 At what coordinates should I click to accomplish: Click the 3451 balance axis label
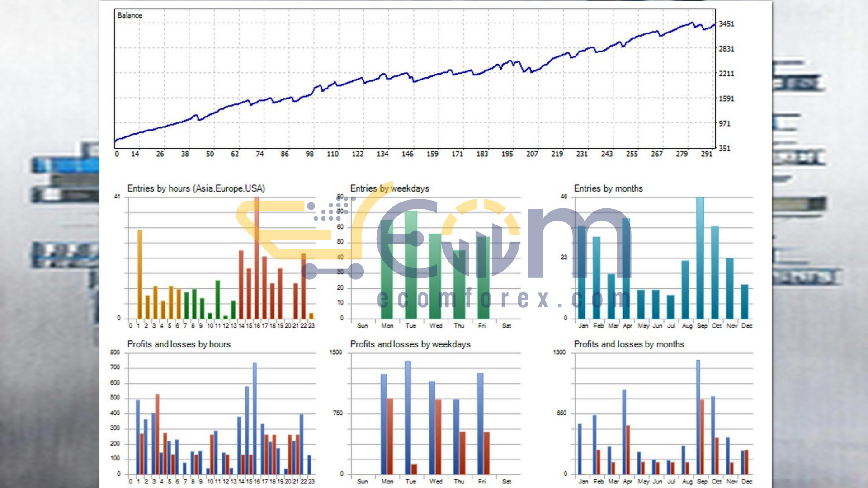(726, 24)
